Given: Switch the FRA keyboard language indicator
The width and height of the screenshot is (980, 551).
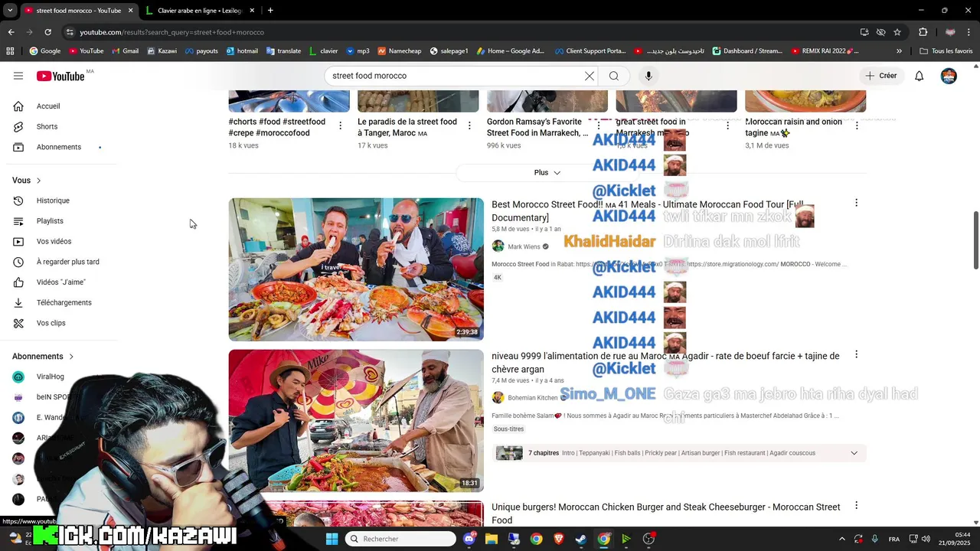Looking at the screenshot, I should coord(894,539).
